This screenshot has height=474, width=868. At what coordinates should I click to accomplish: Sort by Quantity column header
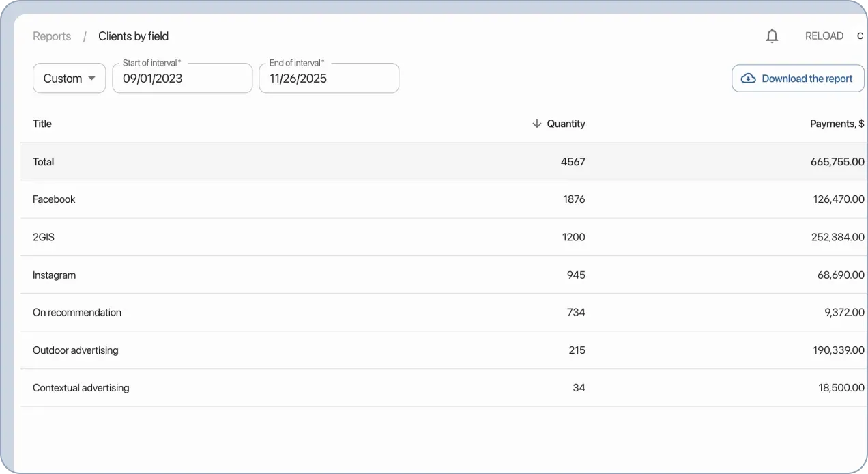coord(566,124)
